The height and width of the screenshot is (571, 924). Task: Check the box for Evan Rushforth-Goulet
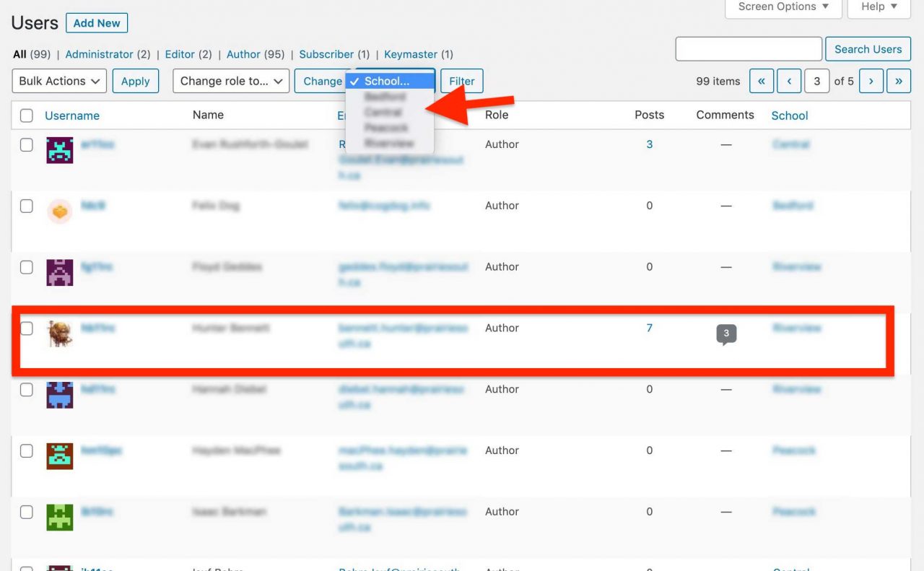27,144
